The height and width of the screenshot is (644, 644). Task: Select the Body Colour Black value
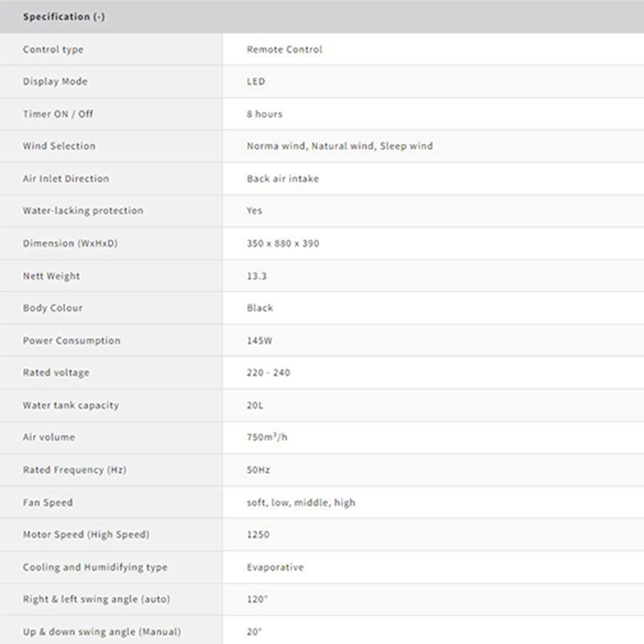coord(260,308)
